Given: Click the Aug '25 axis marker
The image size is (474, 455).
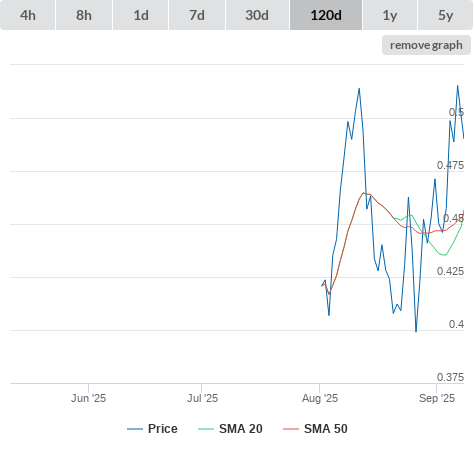Looking at the screenshot, I should click(x=320, y=398).
